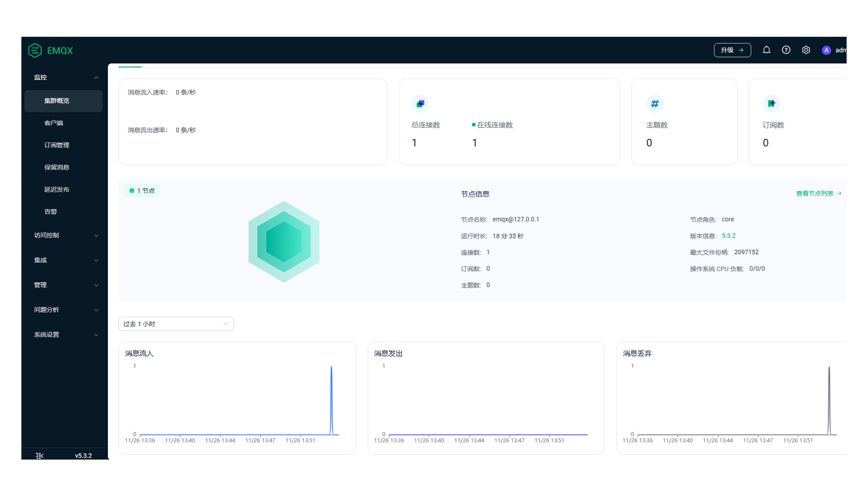Click 节点角色 value core
868x488 pixels.
[x=728, y=219]
